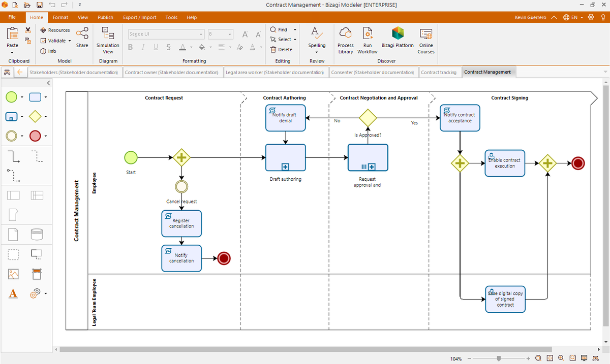610x364 pixels.
Task: Select the Gateway diamond shape in palette
Action: (35, 116)
